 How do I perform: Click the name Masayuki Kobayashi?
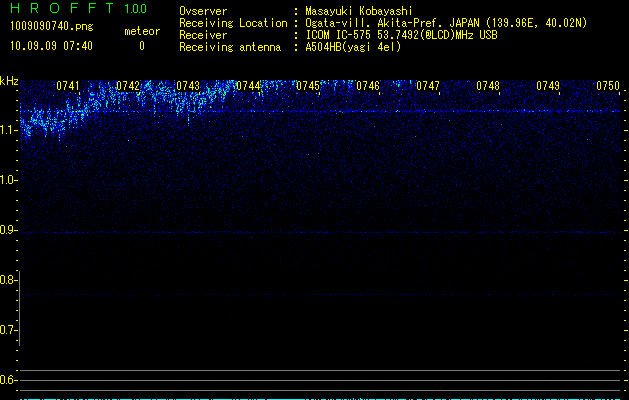(359, 11)
